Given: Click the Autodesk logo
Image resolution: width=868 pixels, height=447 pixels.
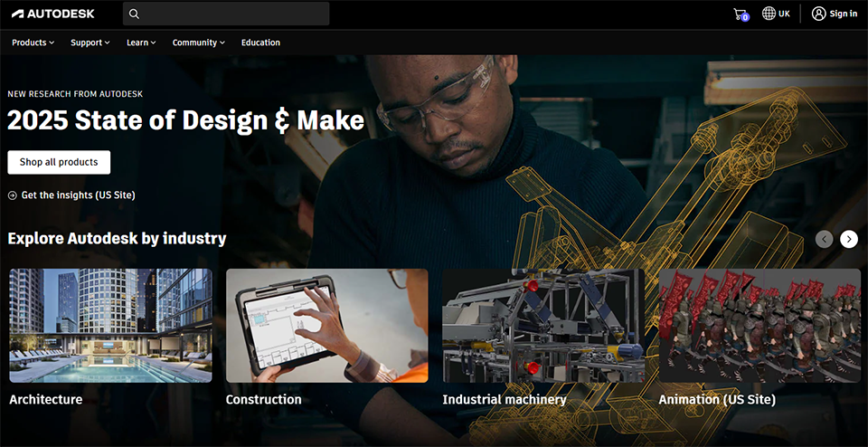Looking at the screenshot, I should 53,14.
